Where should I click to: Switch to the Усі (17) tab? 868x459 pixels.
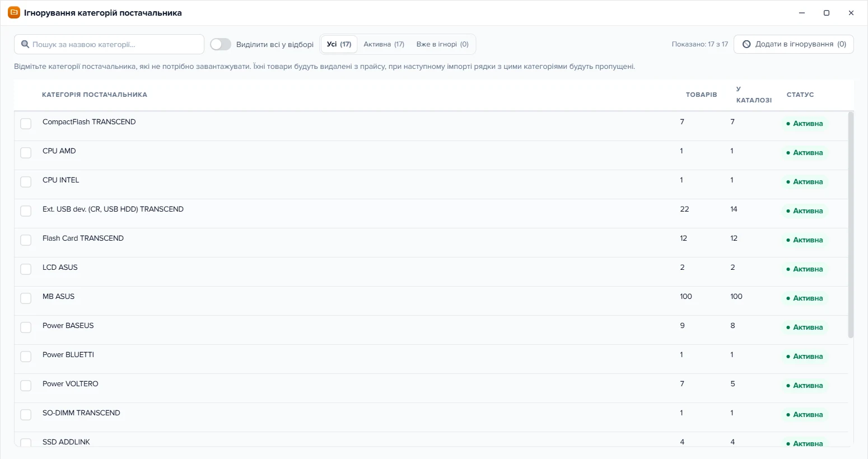pos(339,44)
